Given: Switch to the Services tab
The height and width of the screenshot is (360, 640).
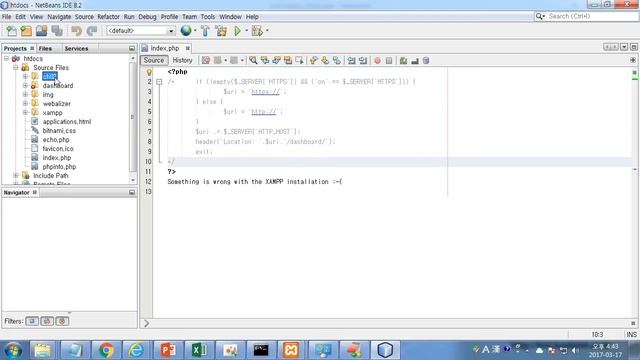Looking at the screenshot, I should [76, 49].
